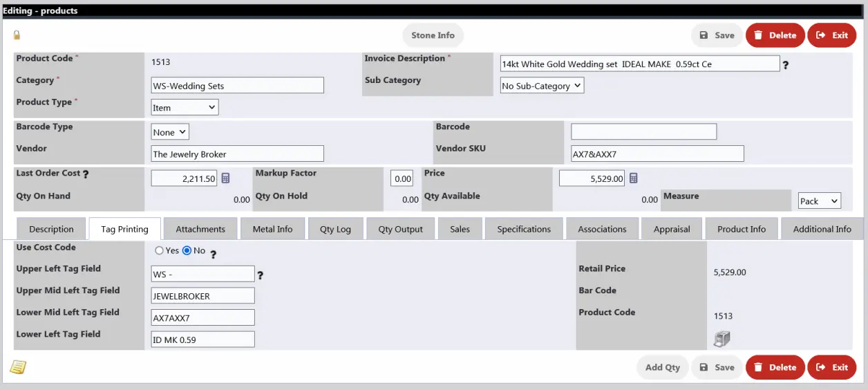Screen dimensions: 868x390
Task: Open the Additional Info tab
Action: click(822, 229)
